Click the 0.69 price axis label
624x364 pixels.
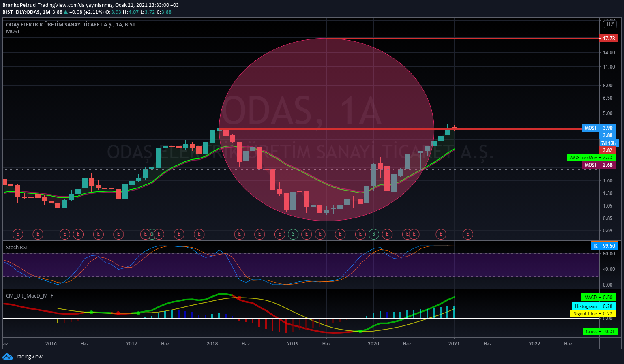pyautogui.click(x=607, y=231)
